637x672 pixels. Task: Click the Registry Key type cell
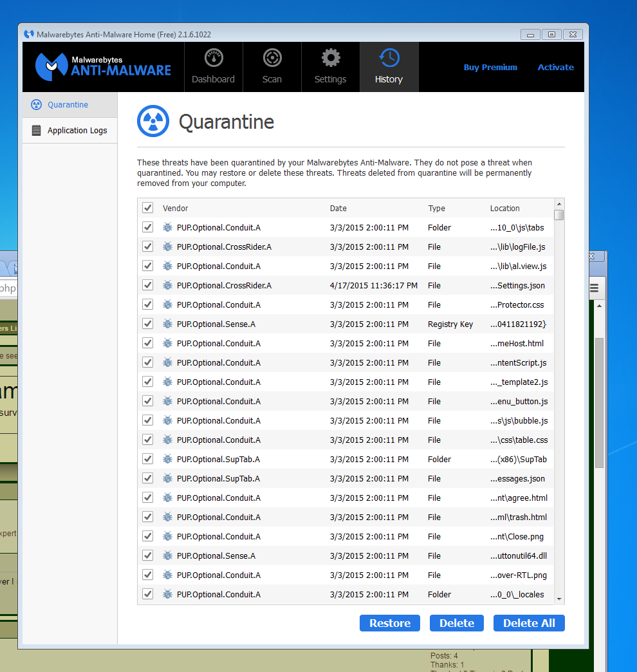click(x=450, y=324)
